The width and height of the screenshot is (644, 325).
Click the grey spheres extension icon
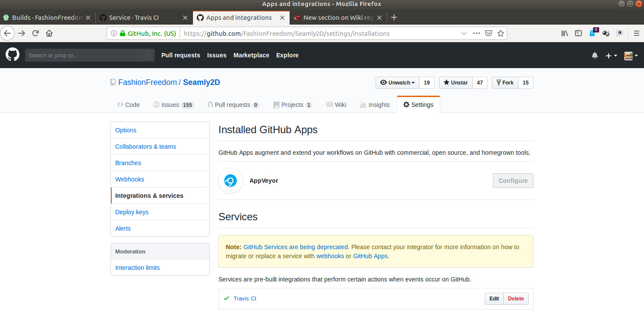606,33
